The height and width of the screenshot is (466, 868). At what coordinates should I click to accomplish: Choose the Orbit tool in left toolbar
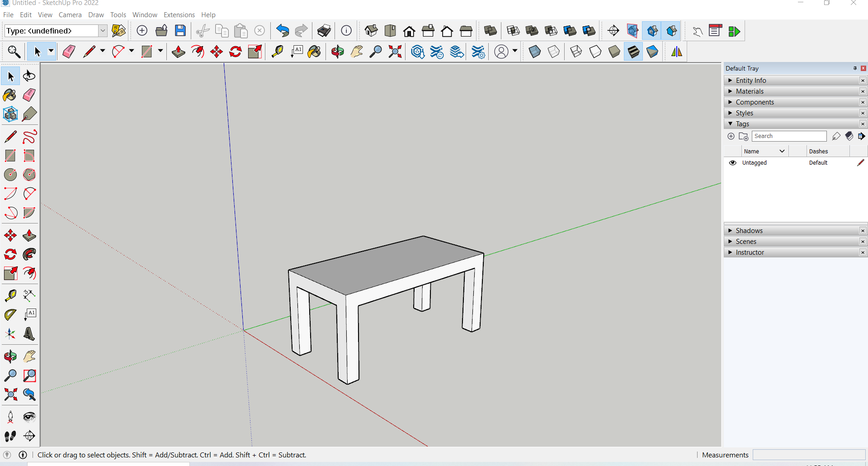pyautogui.click(x=10, y=357)
